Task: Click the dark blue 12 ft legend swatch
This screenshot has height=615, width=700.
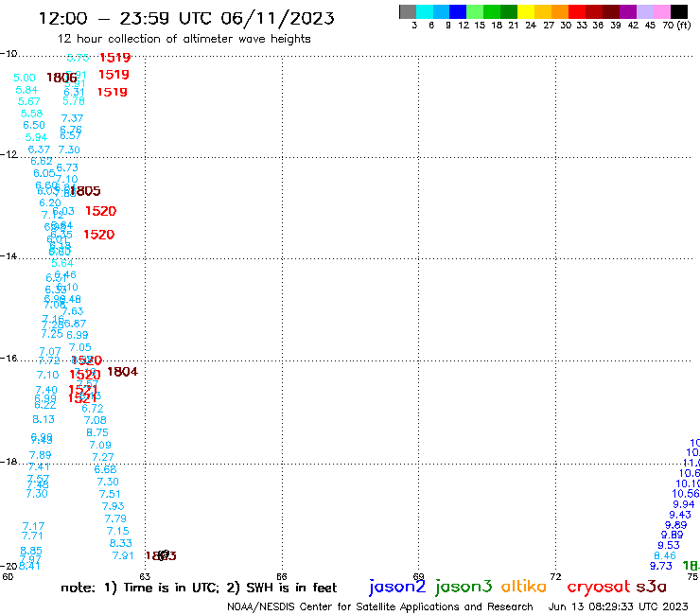Action: click(458, 11)
